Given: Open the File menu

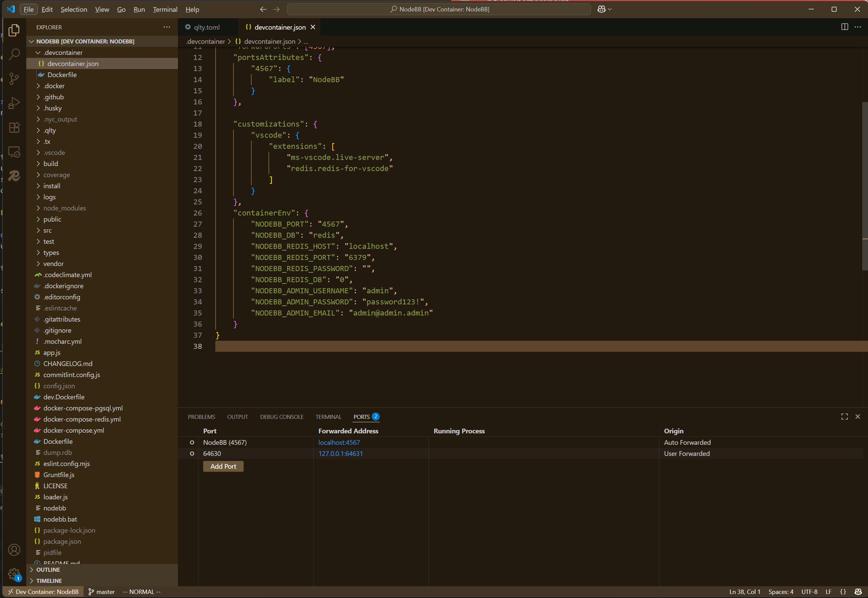Looking at the screenshot, I should click(x=29, y=9).
